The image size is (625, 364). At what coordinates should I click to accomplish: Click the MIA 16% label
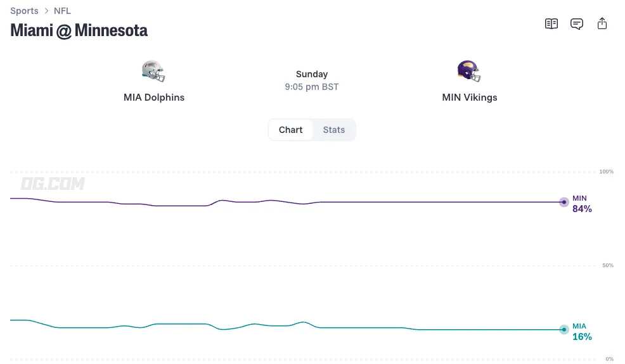(582, 332)
